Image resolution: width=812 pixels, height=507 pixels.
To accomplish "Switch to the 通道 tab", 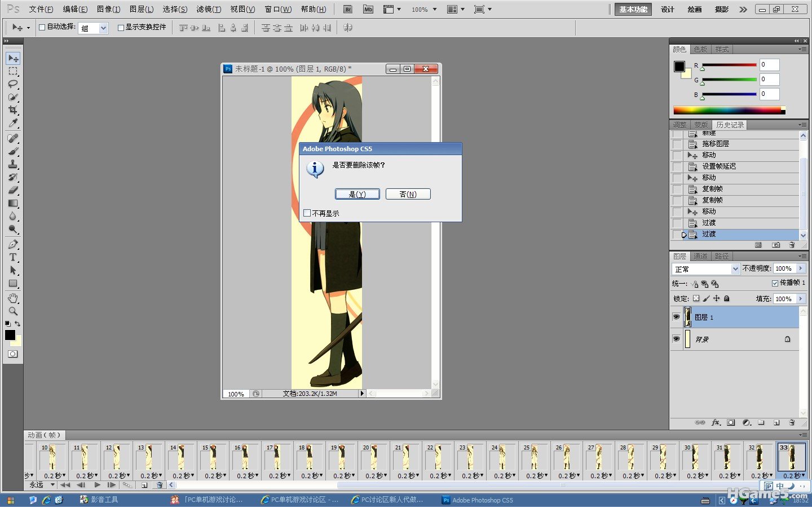I will (701, 256).
